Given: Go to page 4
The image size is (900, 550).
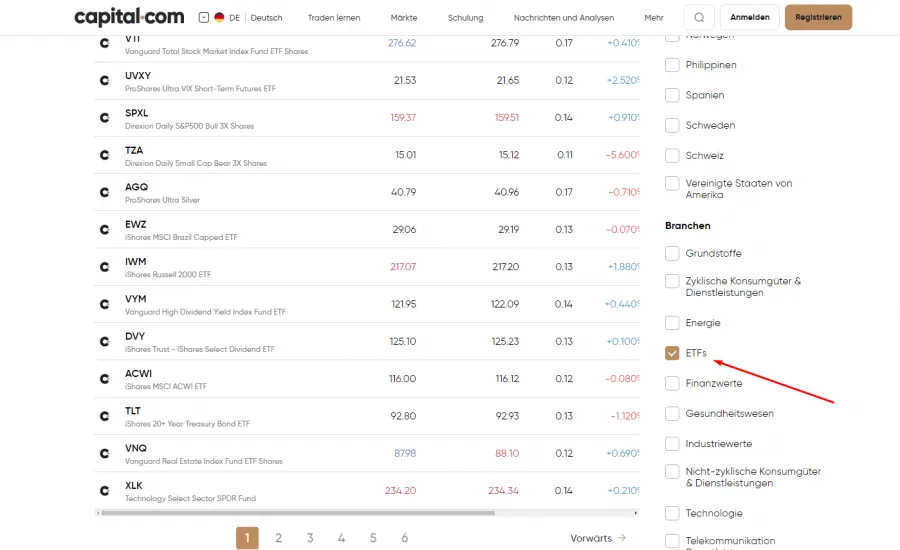Looking at the screenshot, I should click(x=342, y=538).
